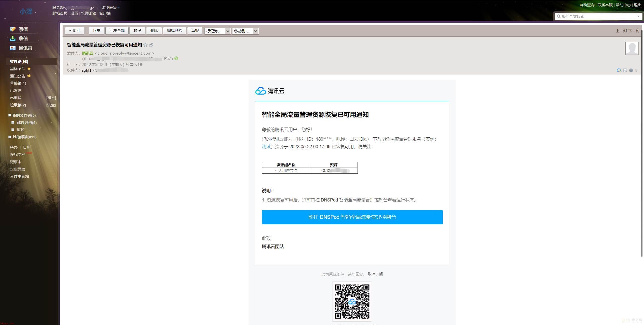The width and height of the screenshot is (644, 325).
Task: Empty 已删除 using its 清空 link
Action: [51, 98]
